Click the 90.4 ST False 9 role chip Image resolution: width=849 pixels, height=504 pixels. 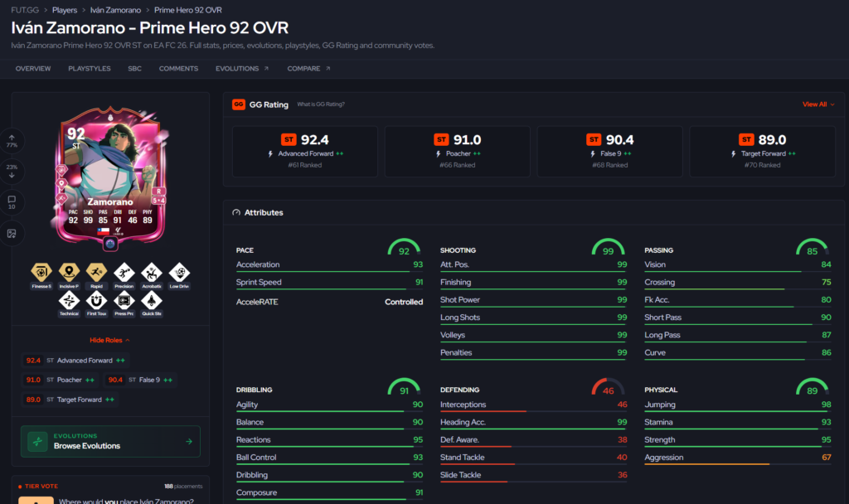140,380
